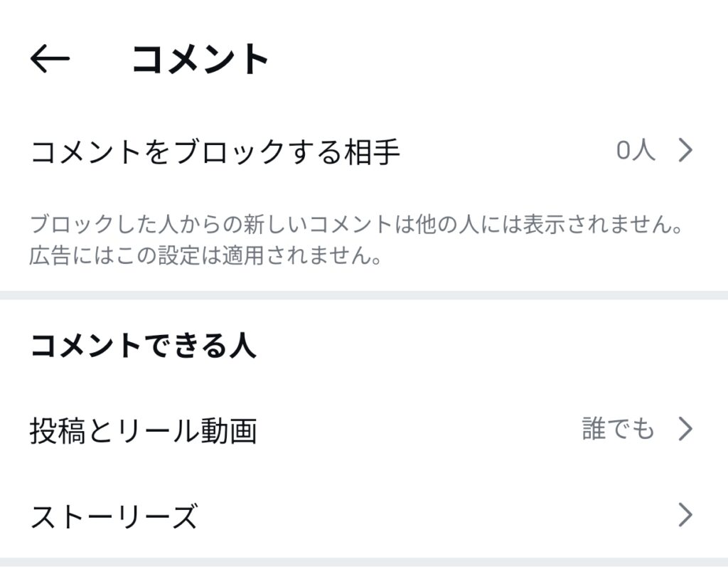Screen dimensions: 728x569
Task: Tap the back arrow icon
Action: tap(50, 60)
